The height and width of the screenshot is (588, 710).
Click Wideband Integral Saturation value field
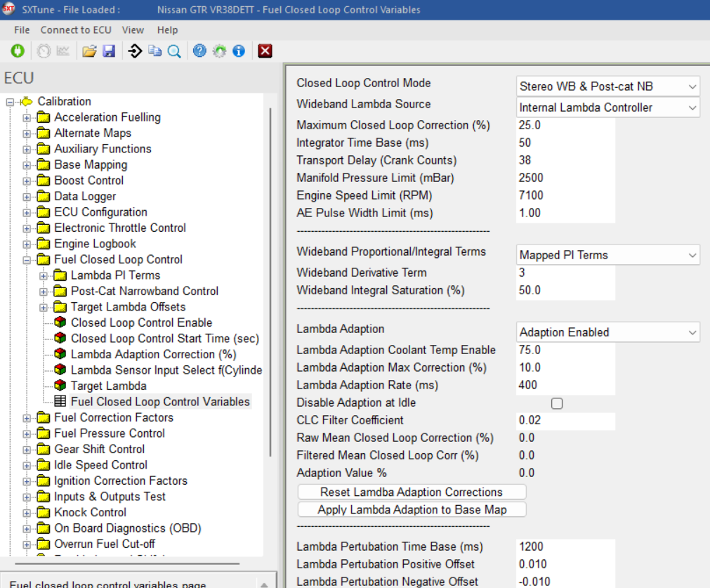click(x=565, y=290)
